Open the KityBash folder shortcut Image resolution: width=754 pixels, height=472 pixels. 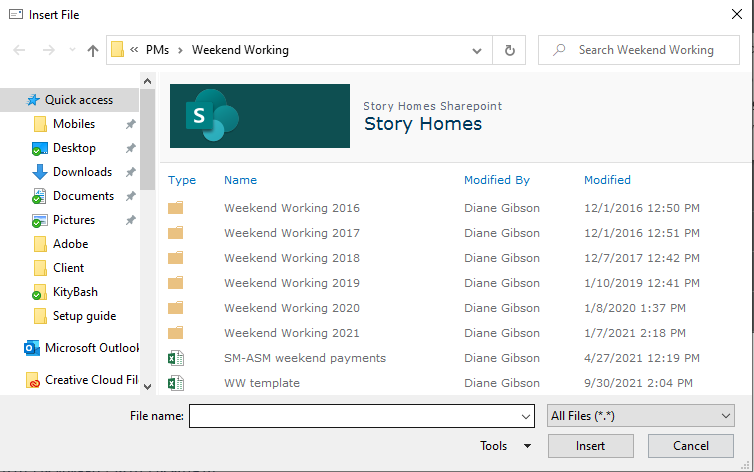[75, 292]
